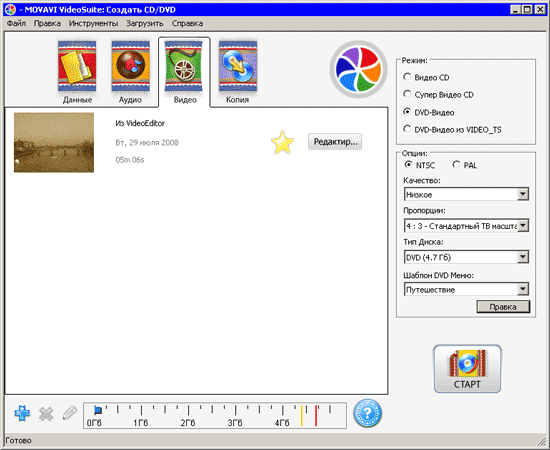Click the 4Гб label on capacity scale
This screenshot has height=450, width=550.
click(x=282, y=423)
